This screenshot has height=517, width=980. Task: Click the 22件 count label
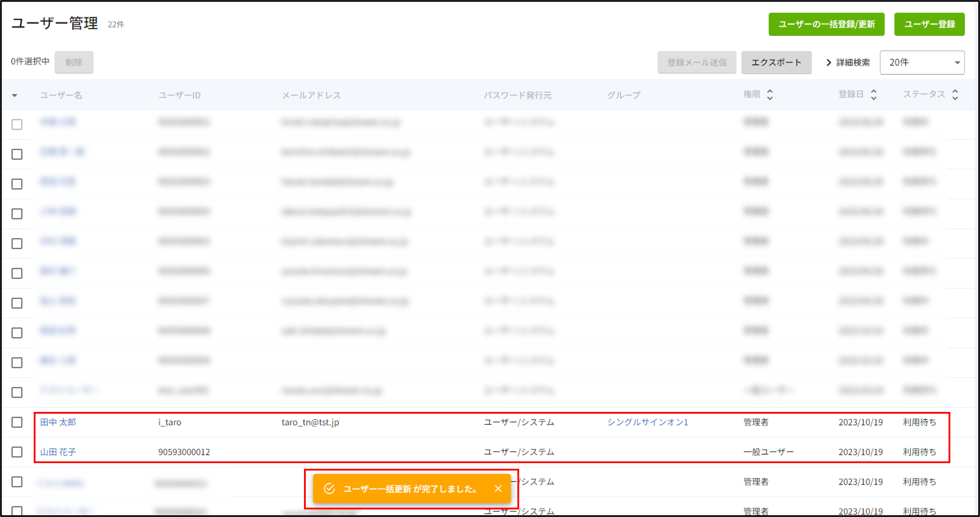click(x=116, y=25)
